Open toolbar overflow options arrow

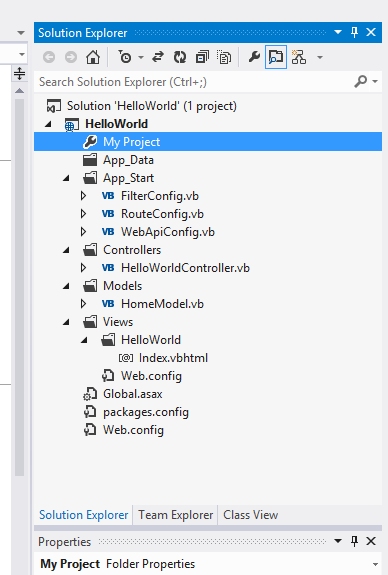(x=320, y=58)
